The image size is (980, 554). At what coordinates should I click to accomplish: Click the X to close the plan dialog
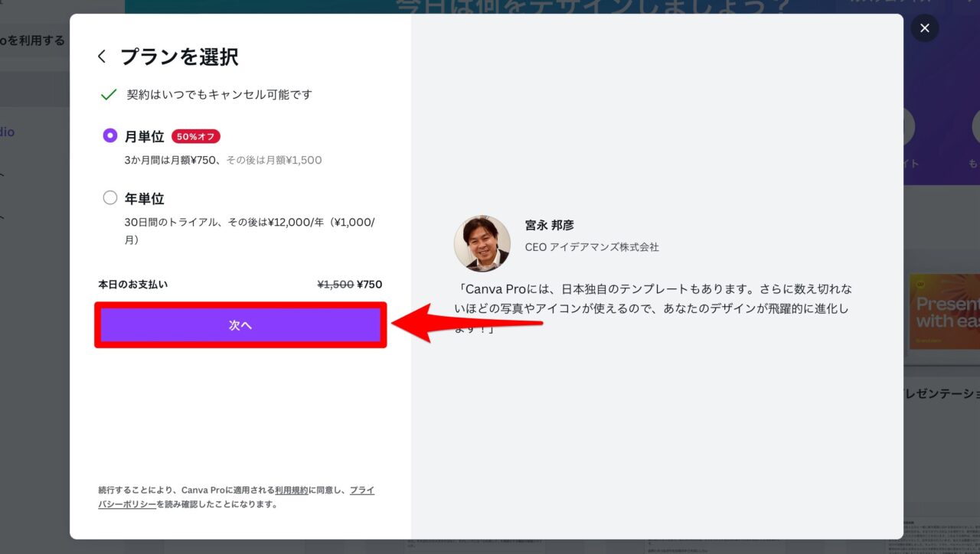click(x=925, y=28)
